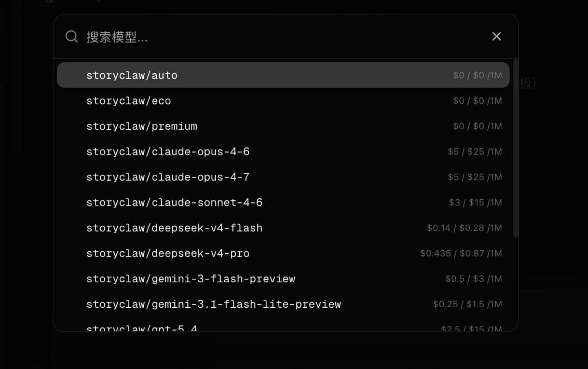Select the storyclaw/auto model
Image resolution: width=588 pixels, height=369 pixels.
(x=283, y=75)
